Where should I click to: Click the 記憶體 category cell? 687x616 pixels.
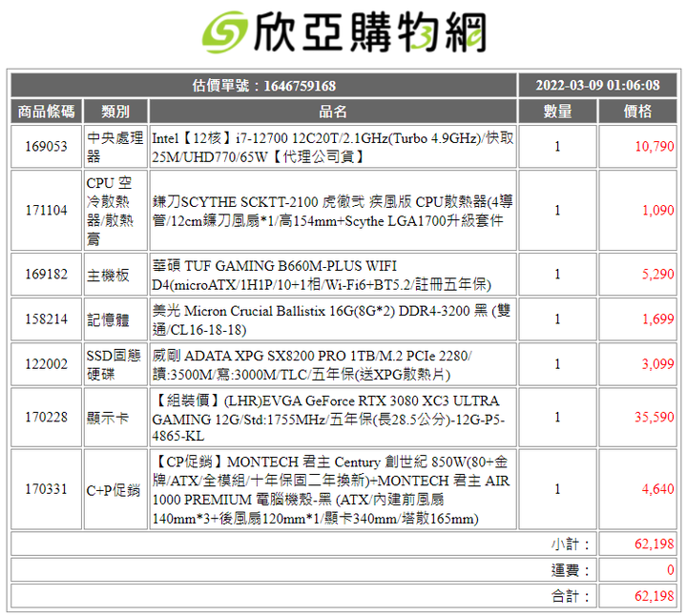pyautogui.click(x=115, y=319)
